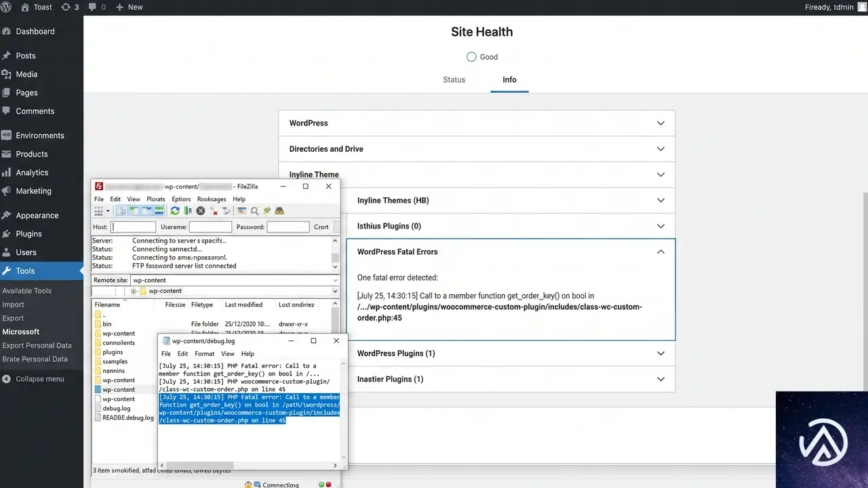The width and height of the screenshot is (868, 488).
Task: Click FileZilla's binoculars file search icon
Action: (279, 211)
